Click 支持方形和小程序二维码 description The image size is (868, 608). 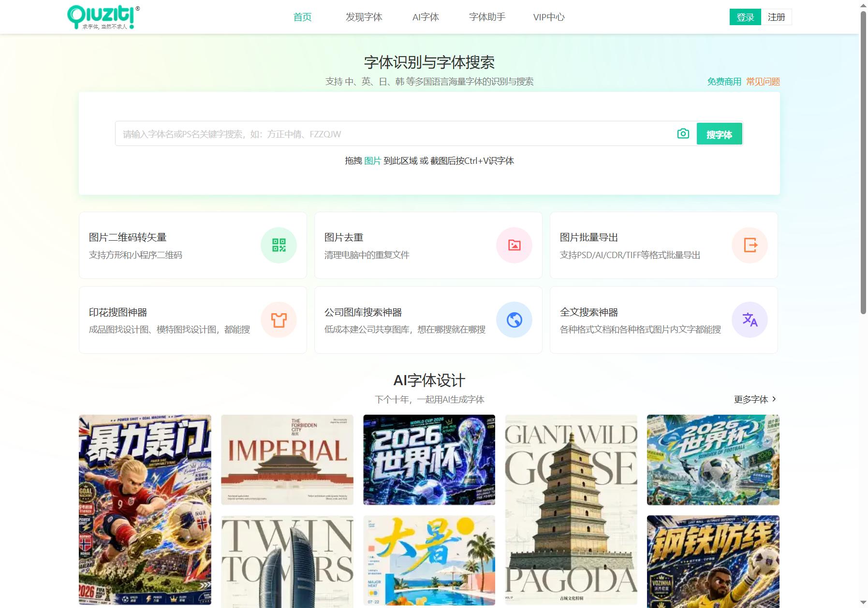click(135, 255)
